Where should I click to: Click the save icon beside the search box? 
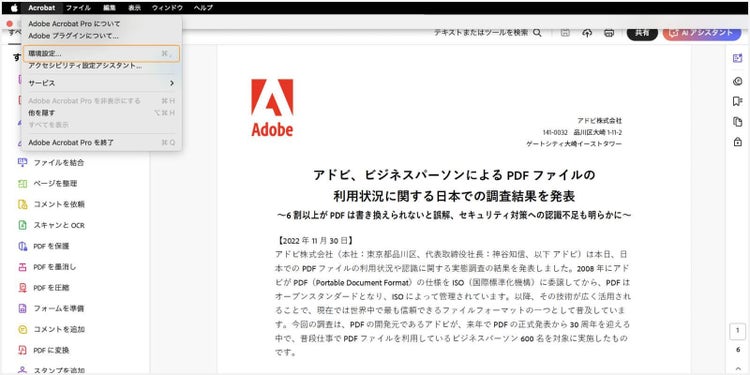click(x=565, y=33)
